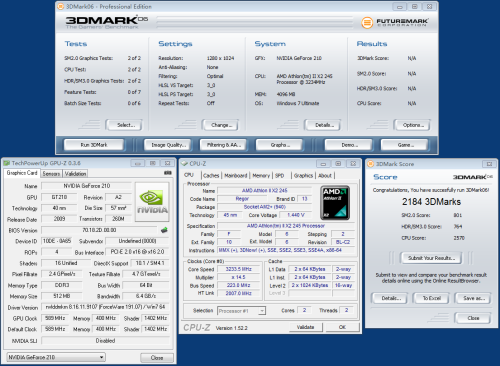Close the 3DMark Score dialog via Close button
The height and width of the screenshot is (366, 500).
click(473, 318)
